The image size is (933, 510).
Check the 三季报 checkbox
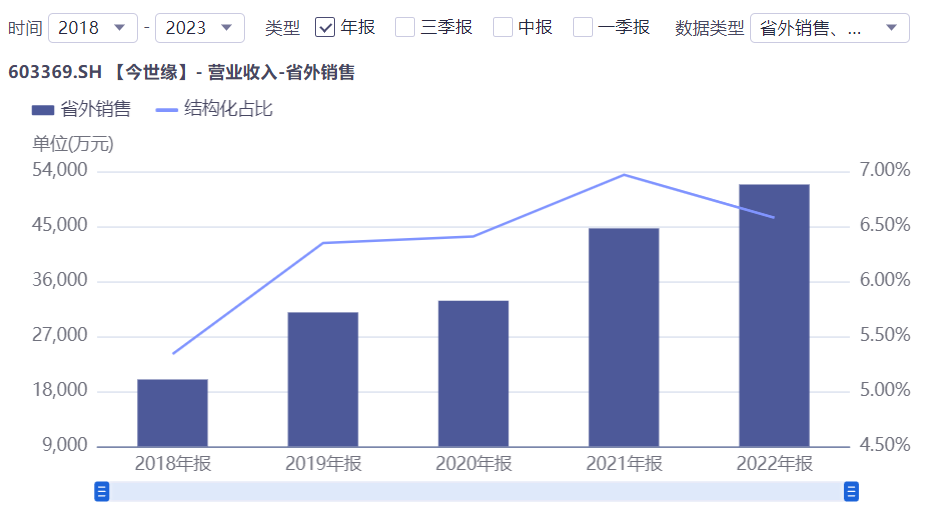coord(405,27)
